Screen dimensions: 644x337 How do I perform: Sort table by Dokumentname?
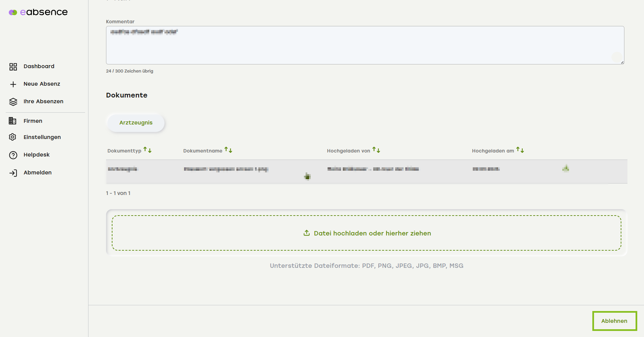click(228, 150)
